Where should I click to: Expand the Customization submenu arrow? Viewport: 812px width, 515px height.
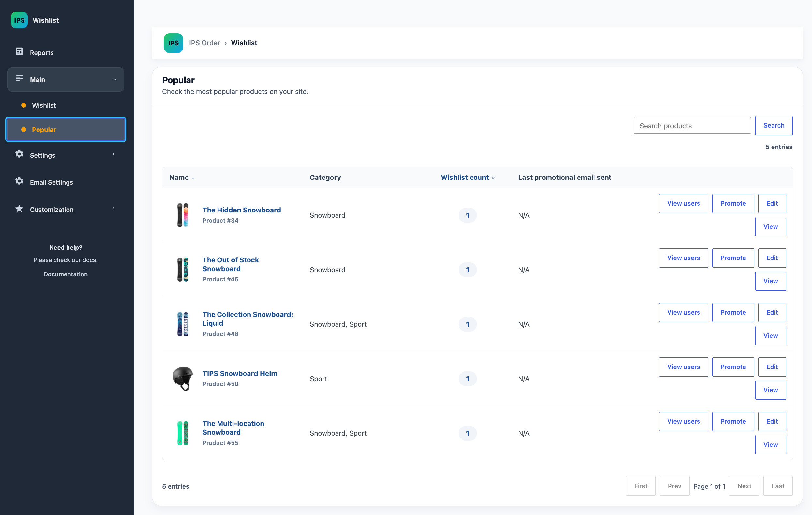pyautogui.click(x=113, y=209)
